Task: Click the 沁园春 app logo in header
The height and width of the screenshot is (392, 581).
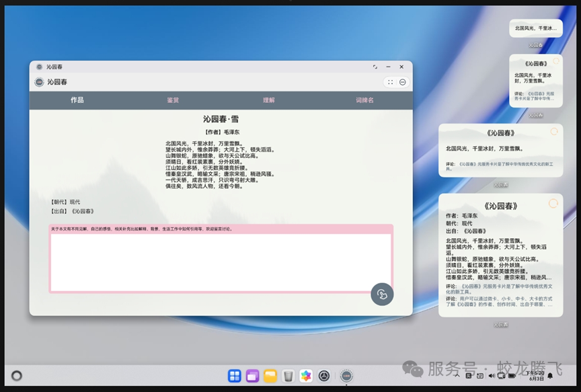Action: coord(39,82)
